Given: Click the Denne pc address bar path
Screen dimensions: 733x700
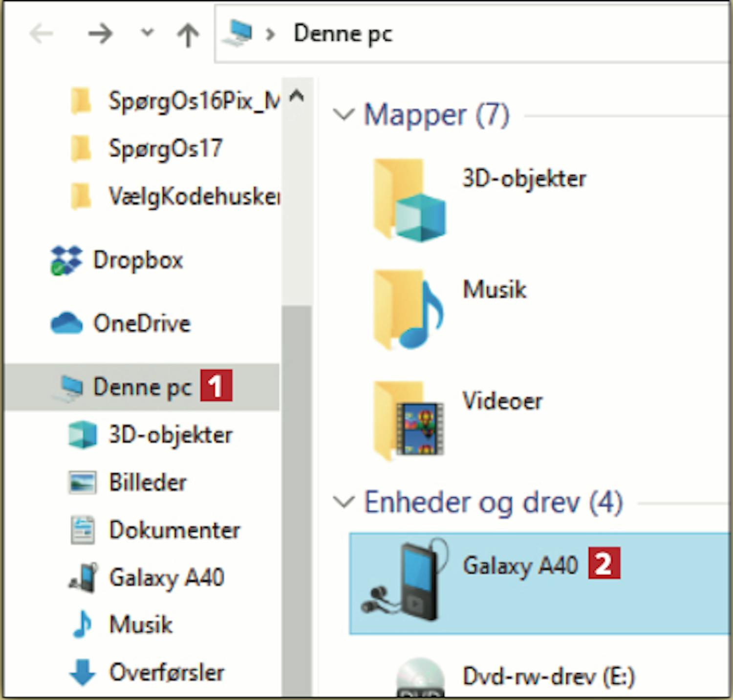Looking at the screenshot, I should (343, 34).
